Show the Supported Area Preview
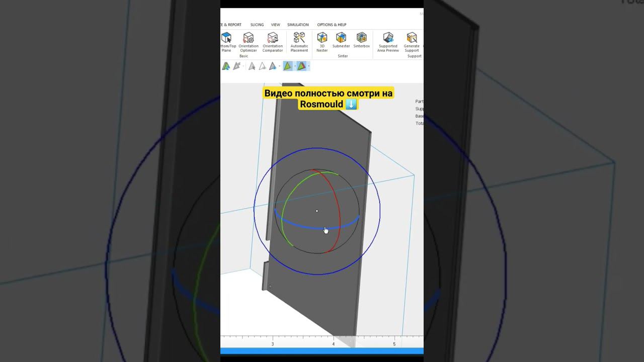644x362 pixels. click(x=388, y=42)
